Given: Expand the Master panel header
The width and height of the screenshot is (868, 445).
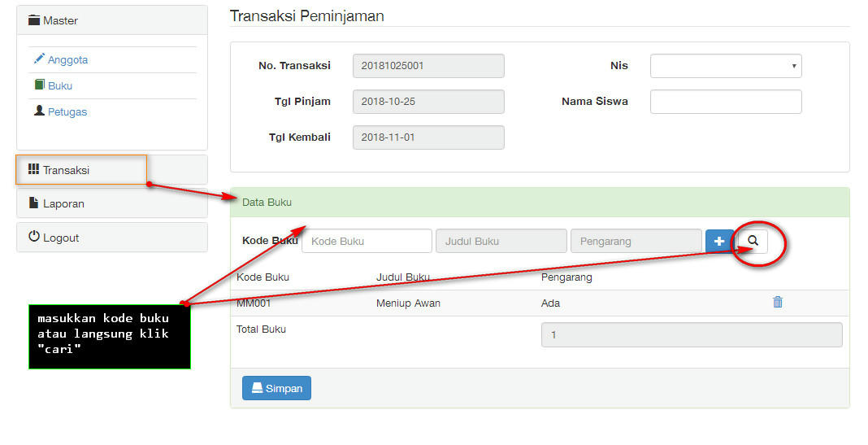Looking at the screenshot, I should [x=112, y=20].
